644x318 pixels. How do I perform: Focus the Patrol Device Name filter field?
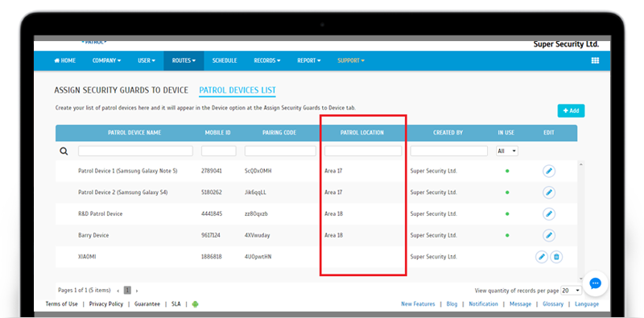[x=135, y=151]
